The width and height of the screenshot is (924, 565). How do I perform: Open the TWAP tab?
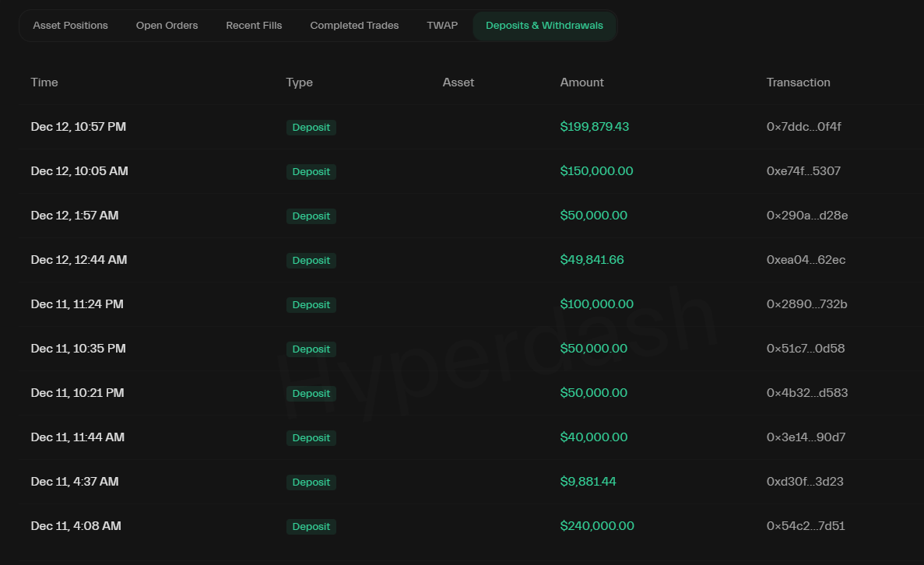442,26
